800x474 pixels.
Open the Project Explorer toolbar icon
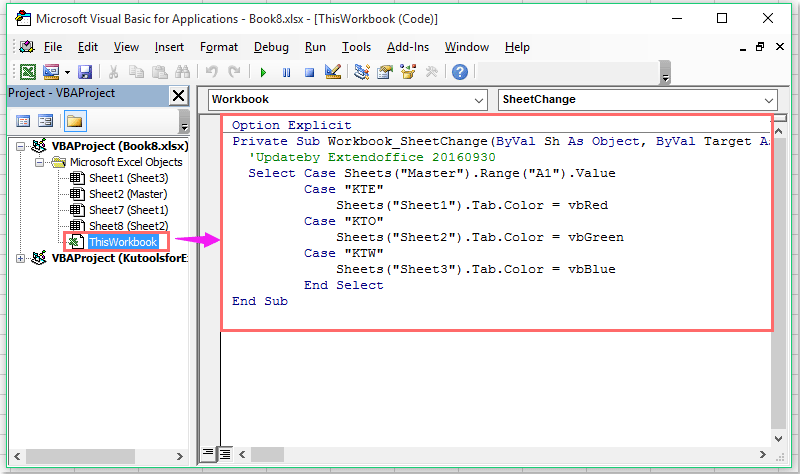pyautogui.click(x=362, y=72)
